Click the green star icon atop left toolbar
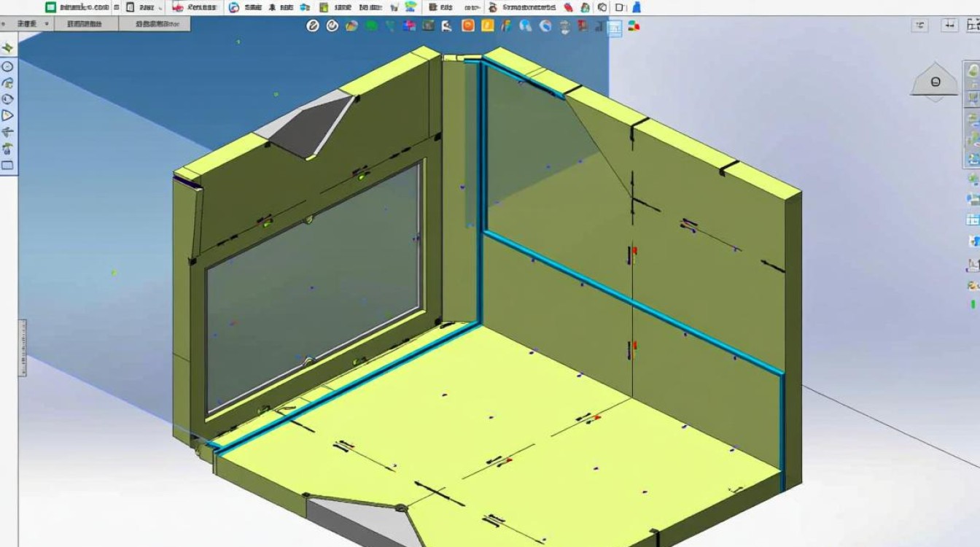 [7, 48]
